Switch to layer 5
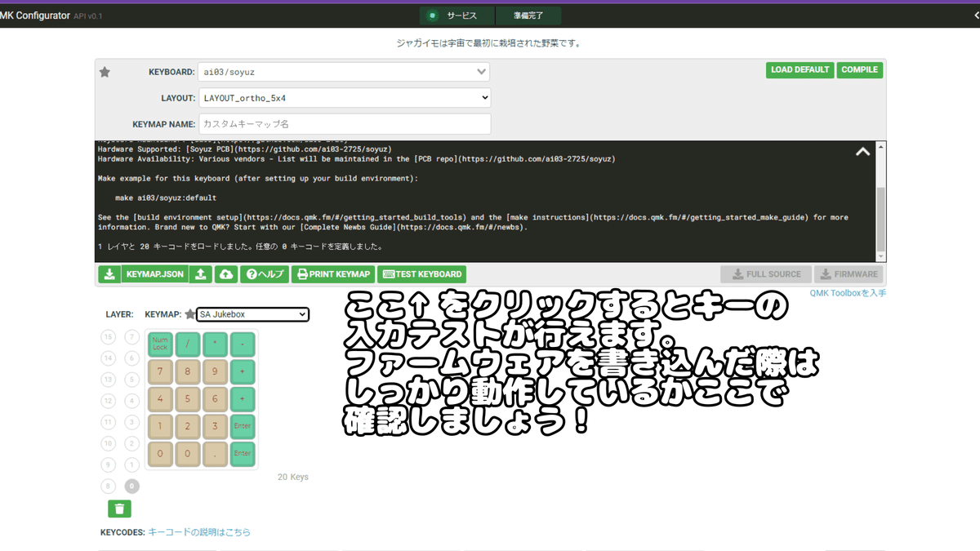 (x=131, y=380)
